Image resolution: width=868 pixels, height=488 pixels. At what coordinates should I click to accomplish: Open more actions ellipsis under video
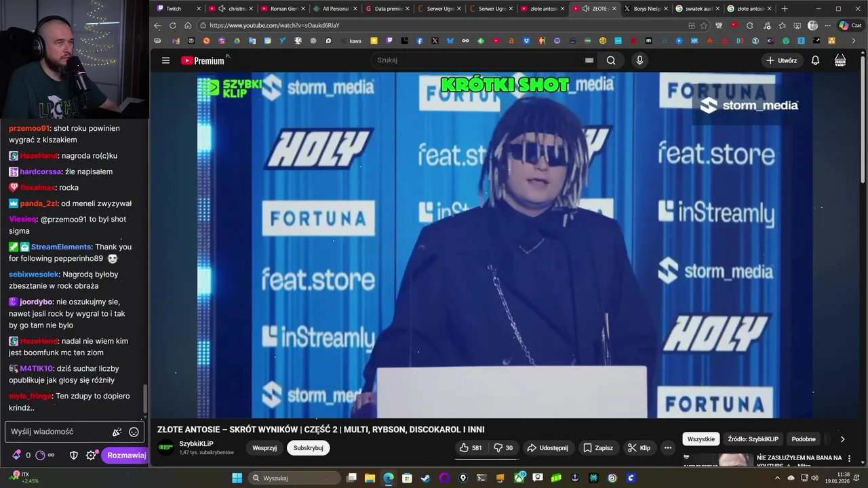668,448
